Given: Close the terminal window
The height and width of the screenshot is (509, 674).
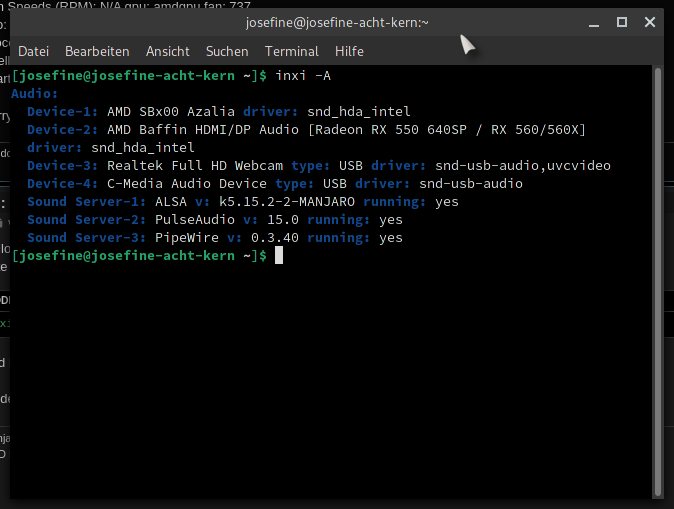Looking at the screenshot, I should pos(652,22).
